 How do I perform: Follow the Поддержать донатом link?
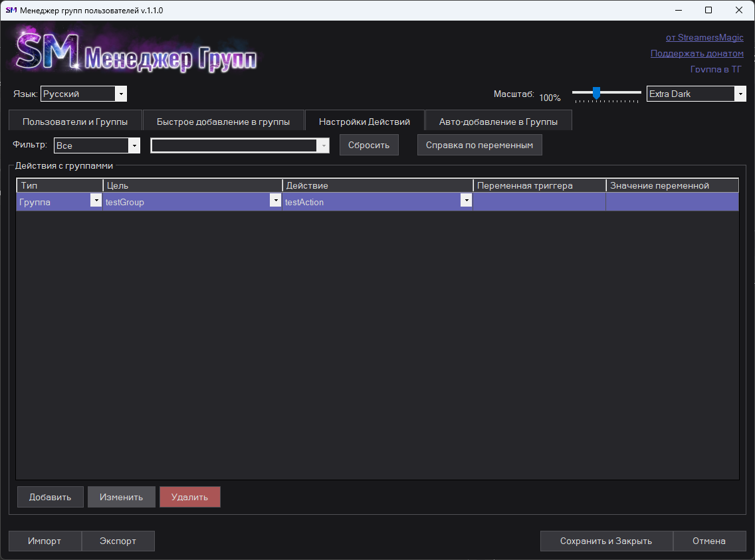click(697, 53)
